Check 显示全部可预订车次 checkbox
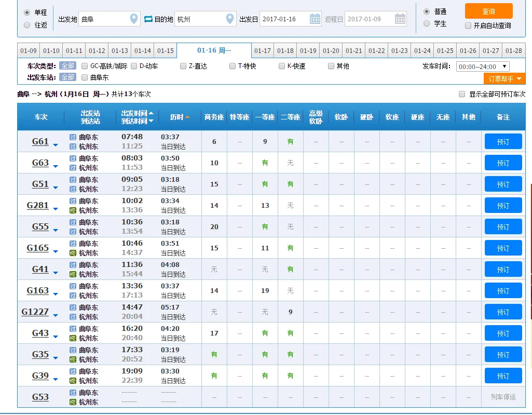This screenshot has height=415, width=532. point(462,94)
